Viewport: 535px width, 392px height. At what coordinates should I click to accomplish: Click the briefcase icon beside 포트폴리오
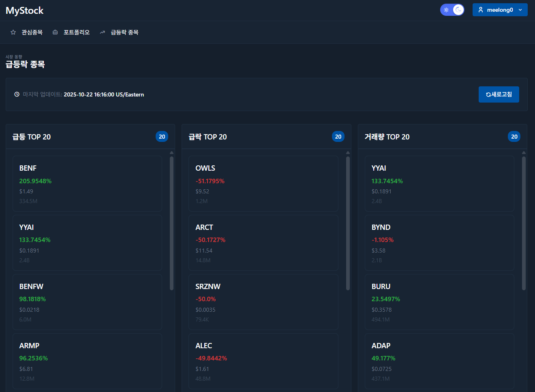click(55, 32)
